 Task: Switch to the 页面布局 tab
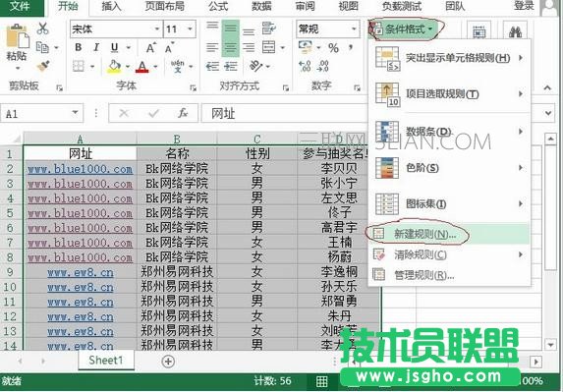click(x=164, y=7)
